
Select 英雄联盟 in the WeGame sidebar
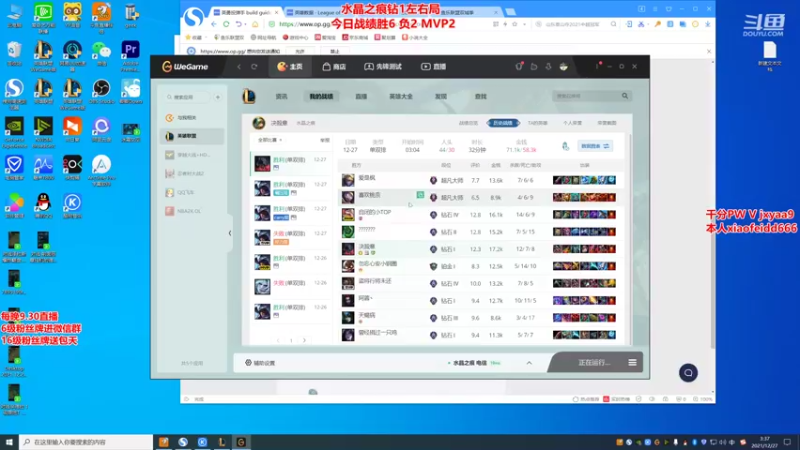(193, 136)
